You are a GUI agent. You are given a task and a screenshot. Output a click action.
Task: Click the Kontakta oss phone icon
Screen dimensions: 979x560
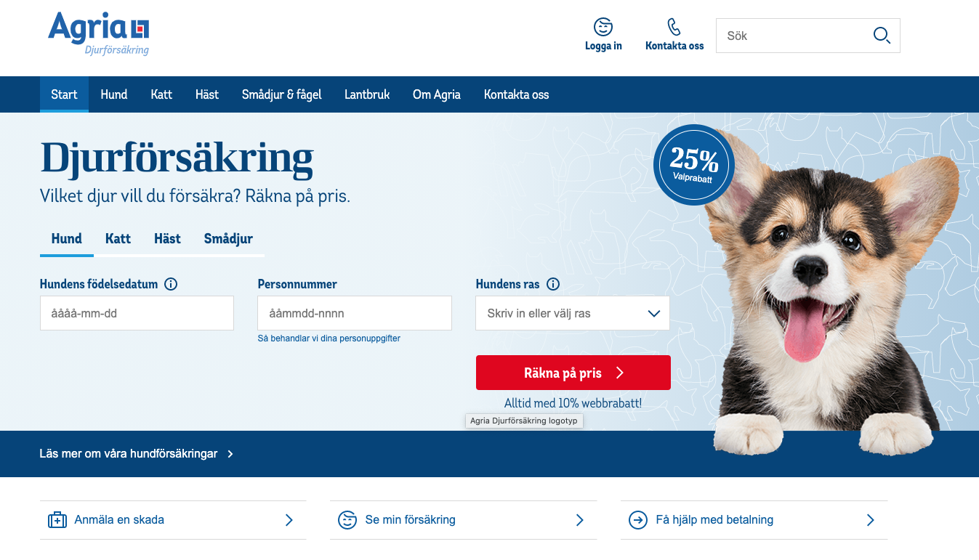[x=674, y=27]
